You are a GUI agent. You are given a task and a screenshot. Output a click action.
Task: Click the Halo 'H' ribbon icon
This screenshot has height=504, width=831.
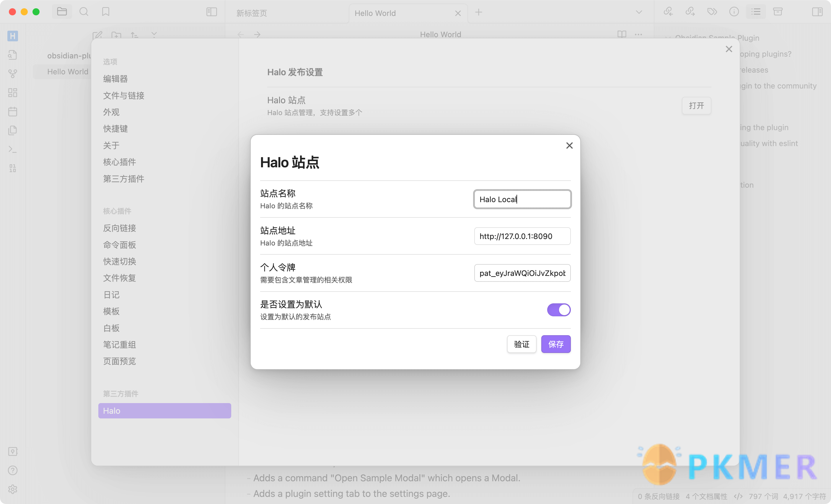(13, 36)
